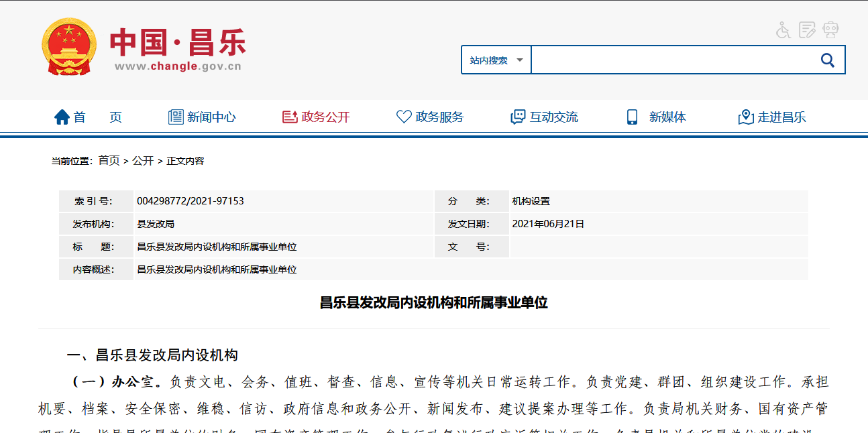The width and height of the screenshot is (868, 433).
Task: Click the chat bubble icon beside 互动交流
Action: 517,116
